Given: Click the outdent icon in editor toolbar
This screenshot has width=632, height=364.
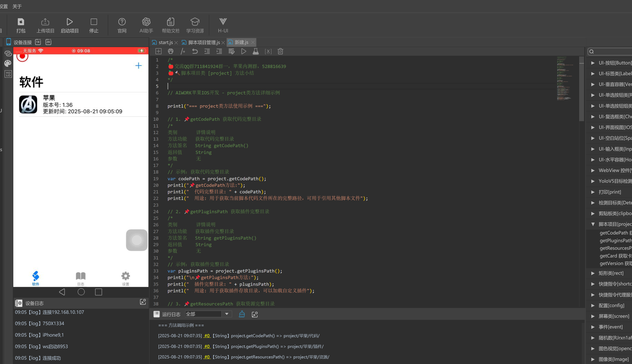Looking at the screenshot, I should click(x=207, y=51).
